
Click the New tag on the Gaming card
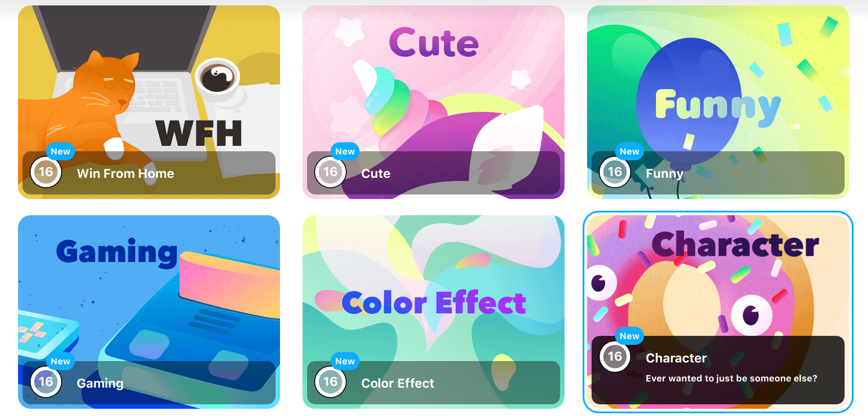(60, 362)
